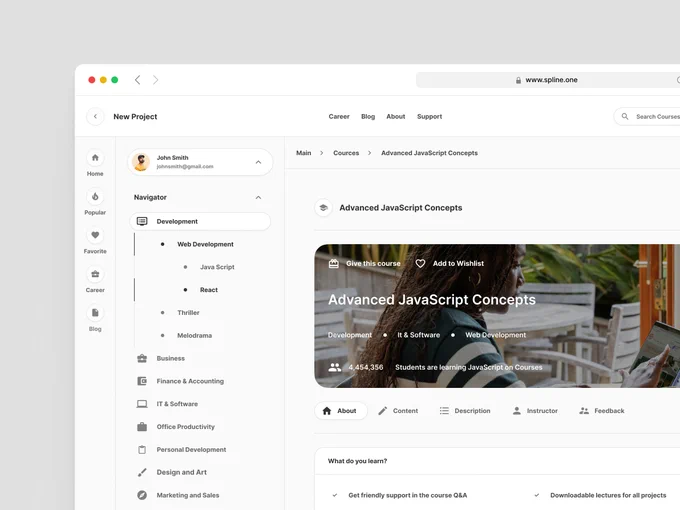Collapse the John Smith profile card

(x=258, y=162)
